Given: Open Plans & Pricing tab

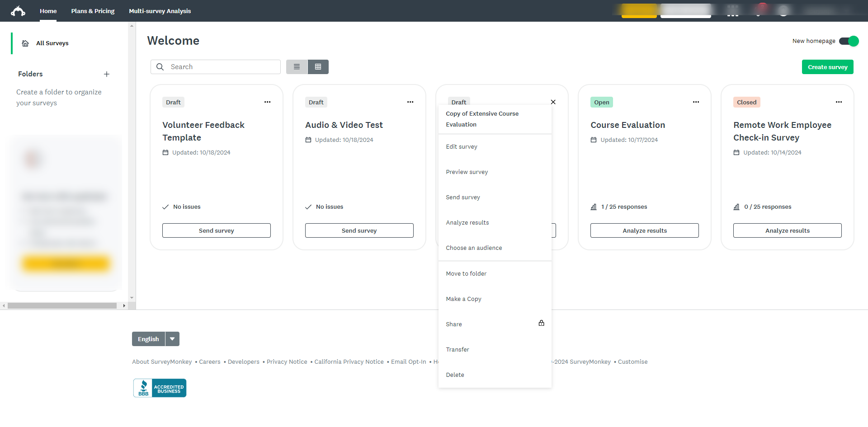Looking at the screenshot, I should click(93, 11).
